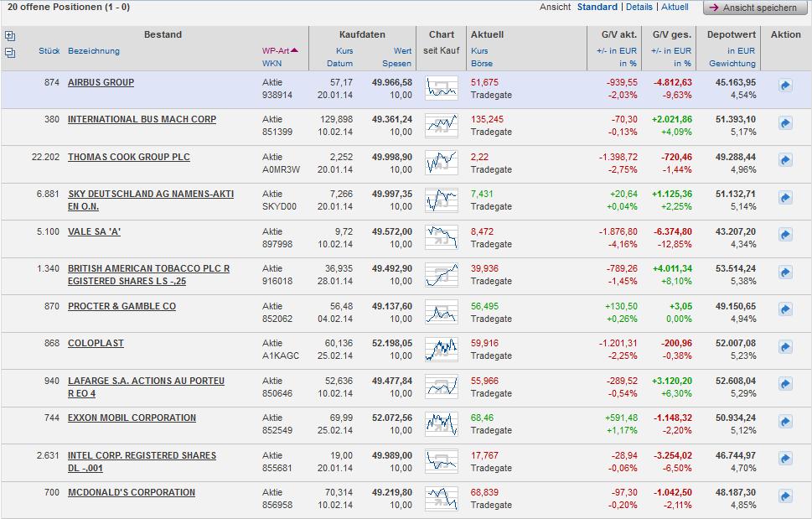812x519 pixels.
Task: Open VALE SA 'A' chart thumbnail
Action: [x=442, y=237]
